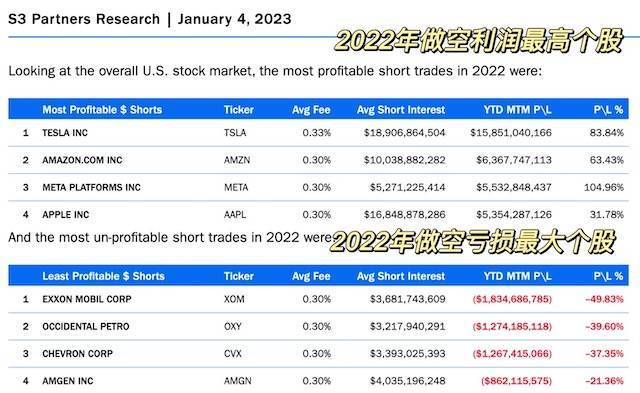640x393 pixels.
Task: Click the Least Profitable $ Shorts header
Action: point(103,276)
